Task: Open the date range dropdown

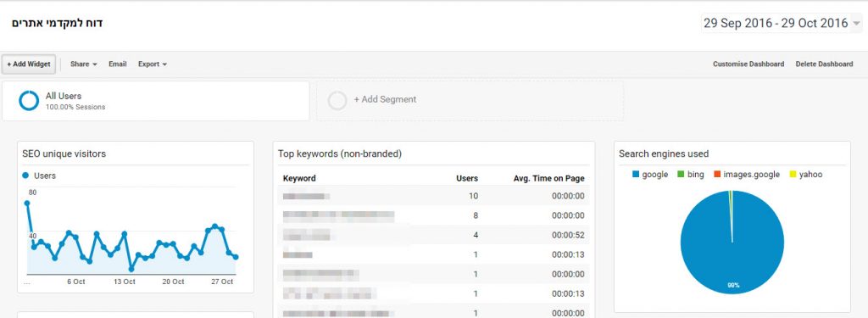Action: [x=782, y=23]
